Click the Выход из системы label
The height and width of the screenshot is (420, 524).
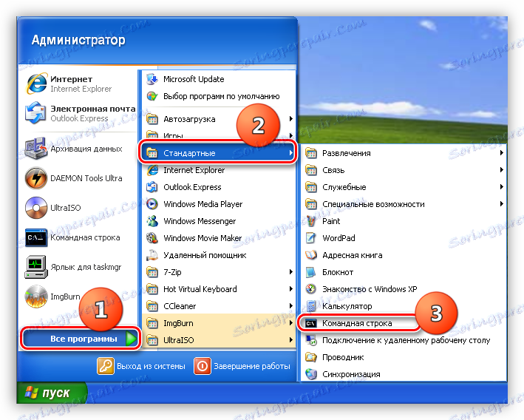point(151,367)
